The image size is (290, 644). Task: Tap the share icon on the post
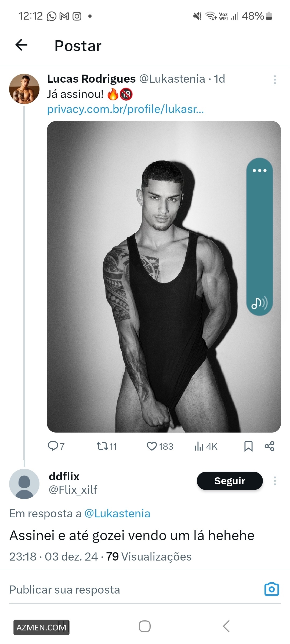click(269, 446)
